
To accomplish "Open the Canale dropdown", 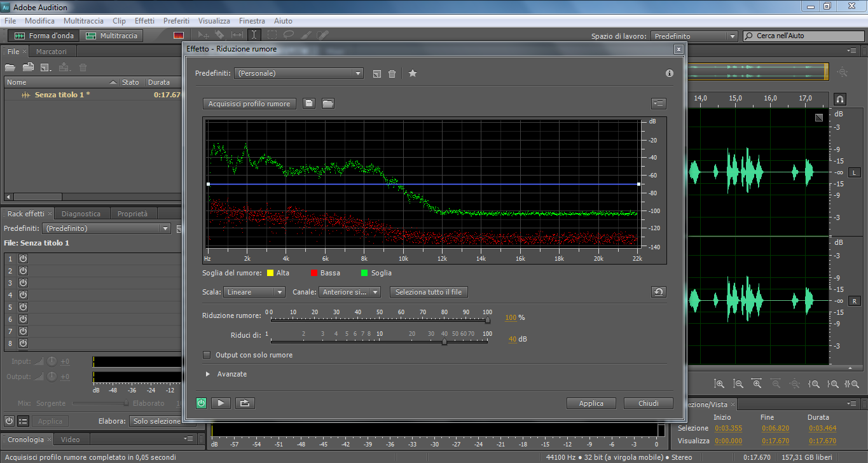I will [x=350, y=292].
